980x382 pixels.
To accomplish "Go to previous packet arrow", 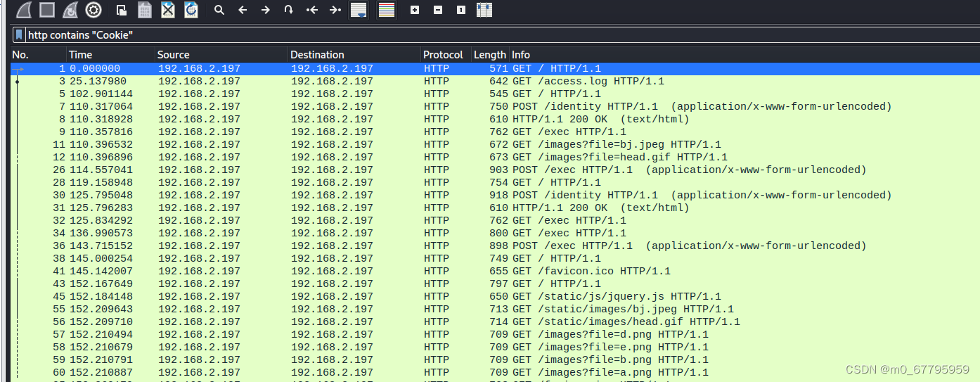I will pyautogui.click(x=243, y=10).
